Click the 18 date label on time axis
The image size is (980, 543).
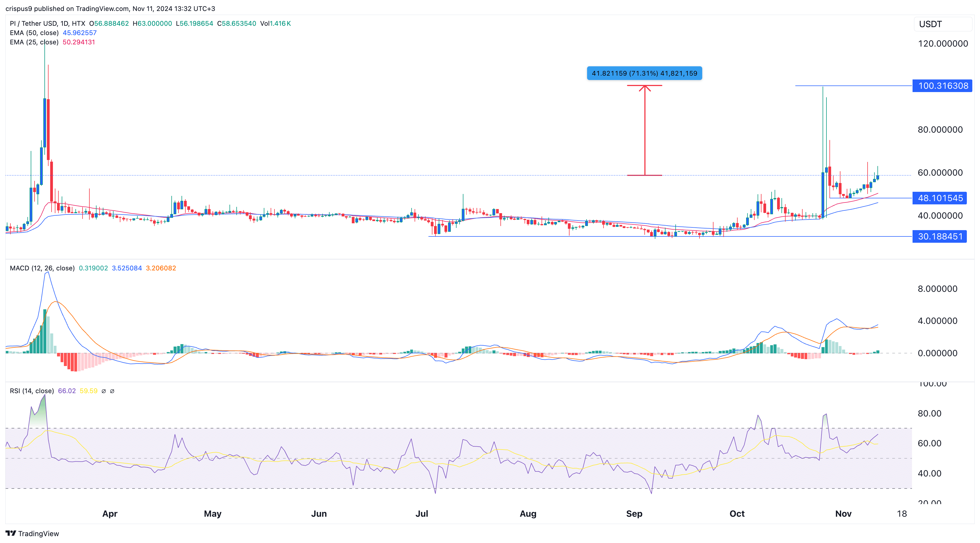coord(902,514)
